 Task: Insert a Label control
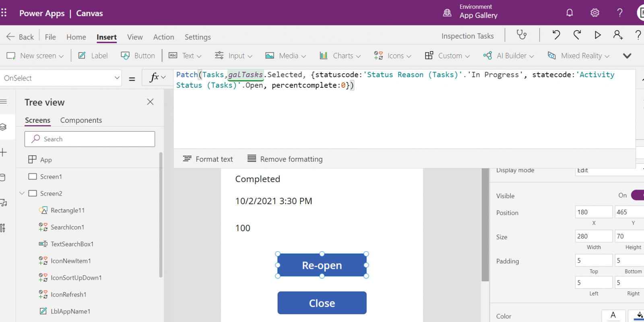[93, 56]
